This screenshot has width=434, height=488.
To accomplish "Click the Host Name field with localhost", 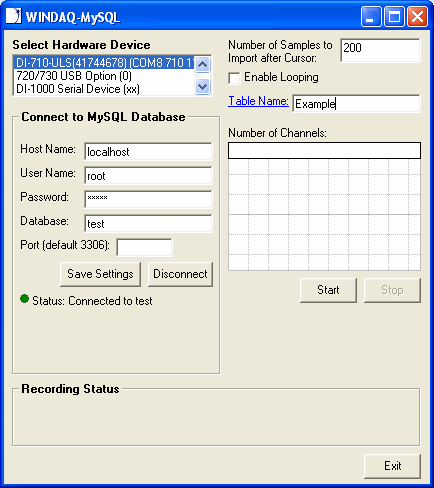I will 148,152.
